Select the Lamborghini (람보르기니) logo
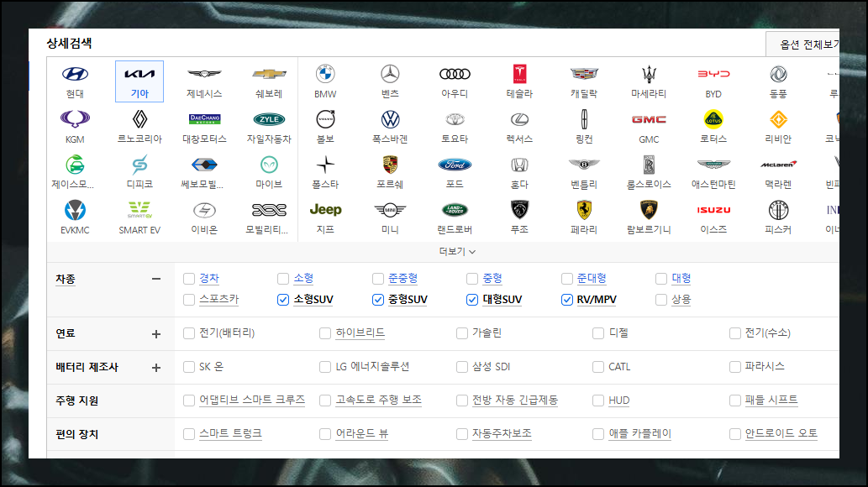Screen dimensions: 868x487 pyautogui.click(x=649, y=210)
